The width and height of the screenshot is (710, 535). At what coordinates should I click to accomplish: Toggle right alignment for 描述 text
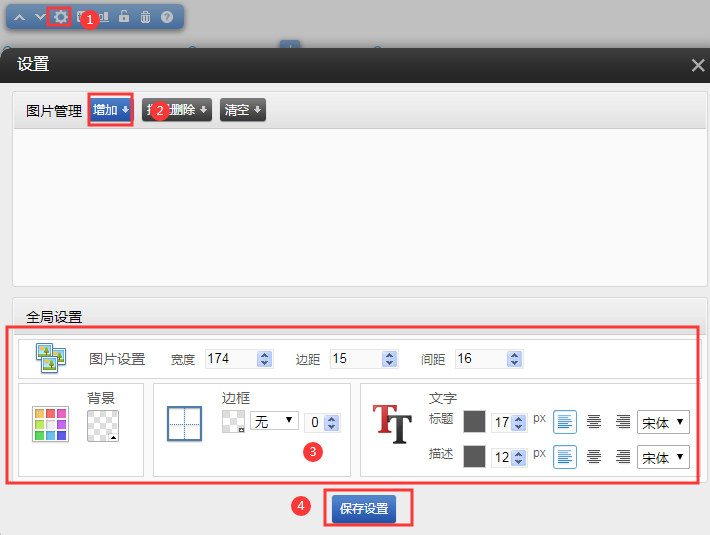(623, 457)
